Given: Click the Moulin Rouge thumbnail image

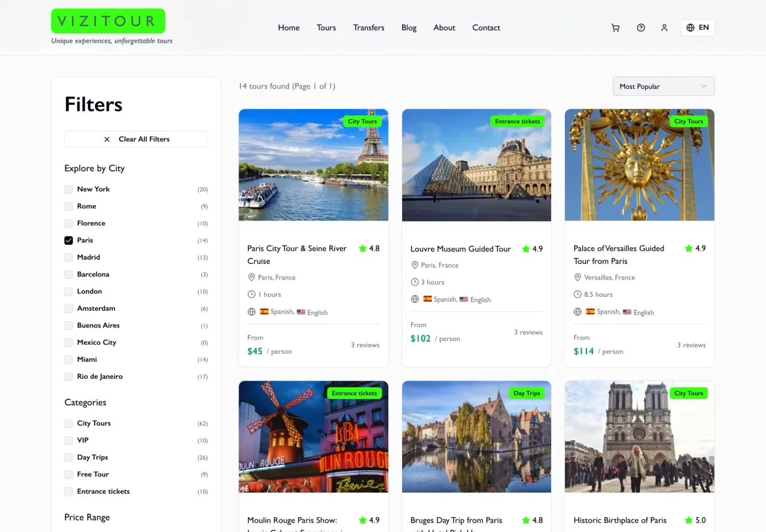Looking at the screenshot, I should 314,437.
